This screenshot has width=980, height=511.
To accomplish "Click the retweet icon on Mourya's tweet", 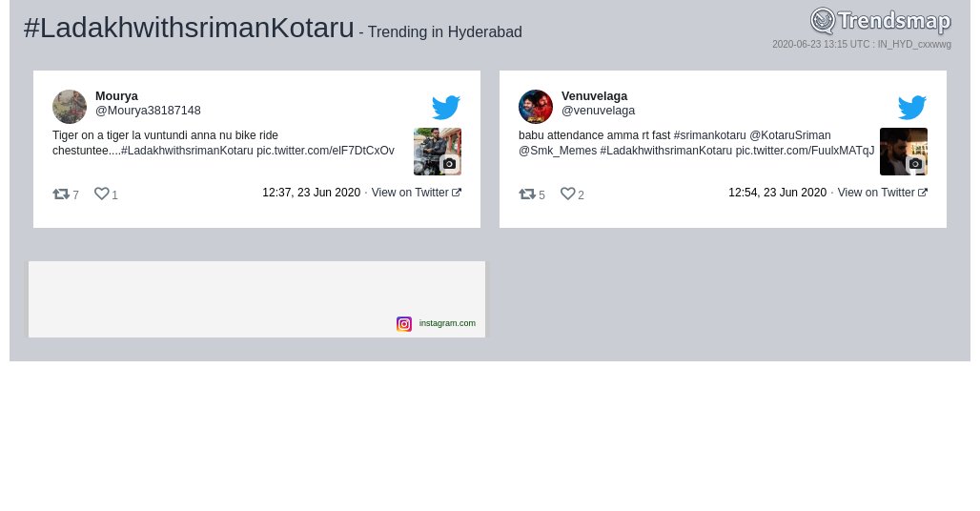I will tap(61, 194).
